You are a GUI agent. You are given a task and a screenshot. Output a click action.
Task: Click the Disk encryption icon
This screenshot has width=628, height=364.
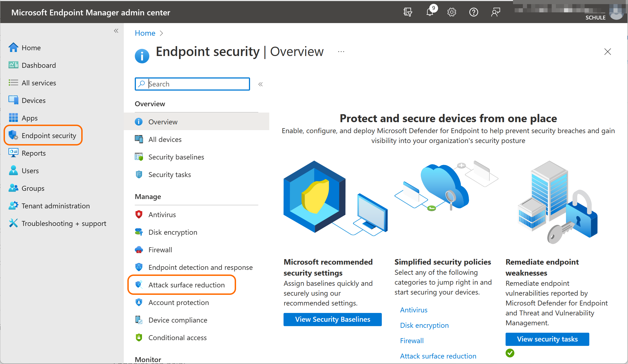coord(139,232)
